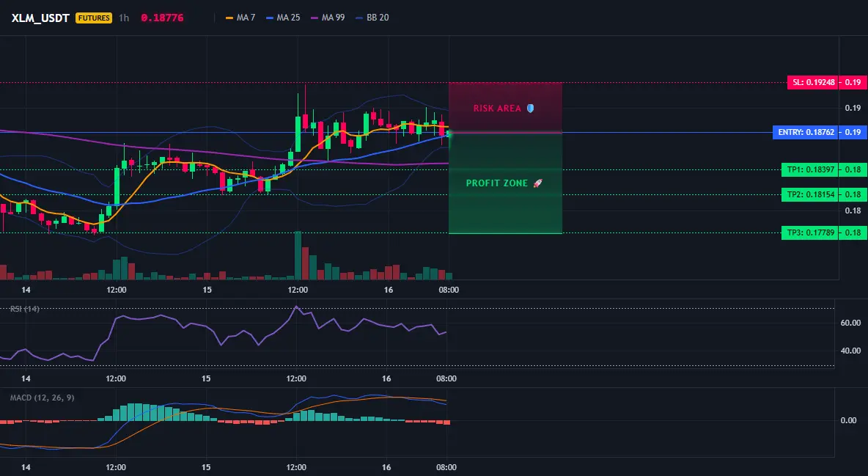Click the tallest volume bar at 12:00 on 15th
Viewport: 868px width, 476px height.
pyautogui.click(x=298, y=255)
